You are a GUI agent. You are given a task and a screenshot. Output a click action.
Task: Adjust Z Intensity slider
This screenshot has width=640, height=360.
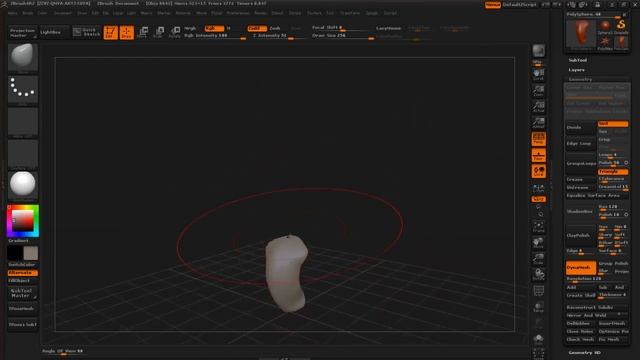tap(278, 36)
